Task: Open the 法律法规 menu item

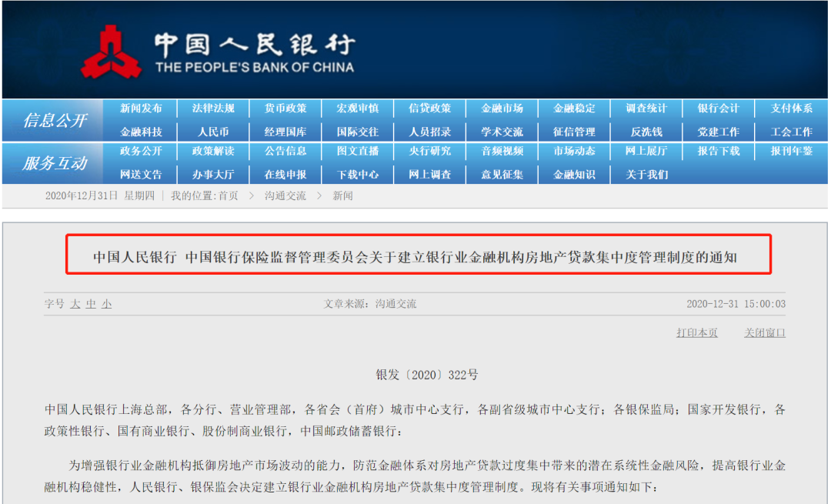Action: 213,108
